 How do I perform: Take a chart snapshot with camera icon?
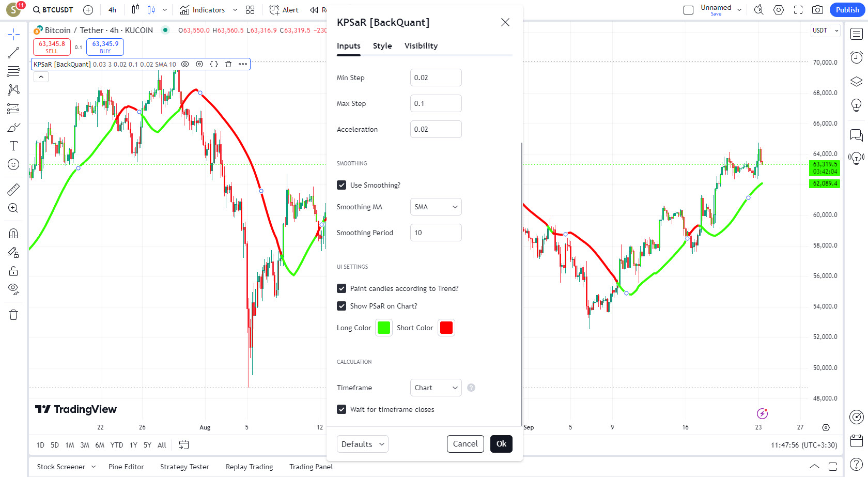(817, 10)
